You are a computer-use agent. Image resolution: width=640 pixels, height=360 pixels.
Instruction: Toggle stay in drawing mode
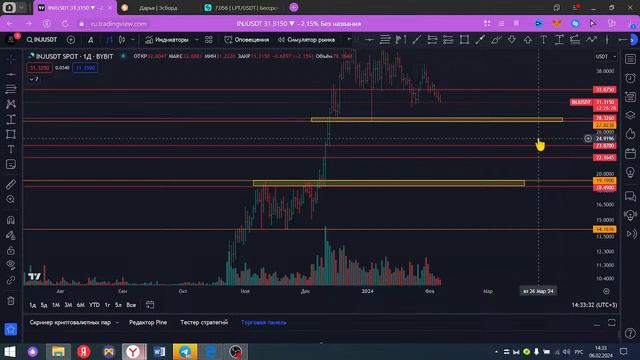[x=11, y=235]
